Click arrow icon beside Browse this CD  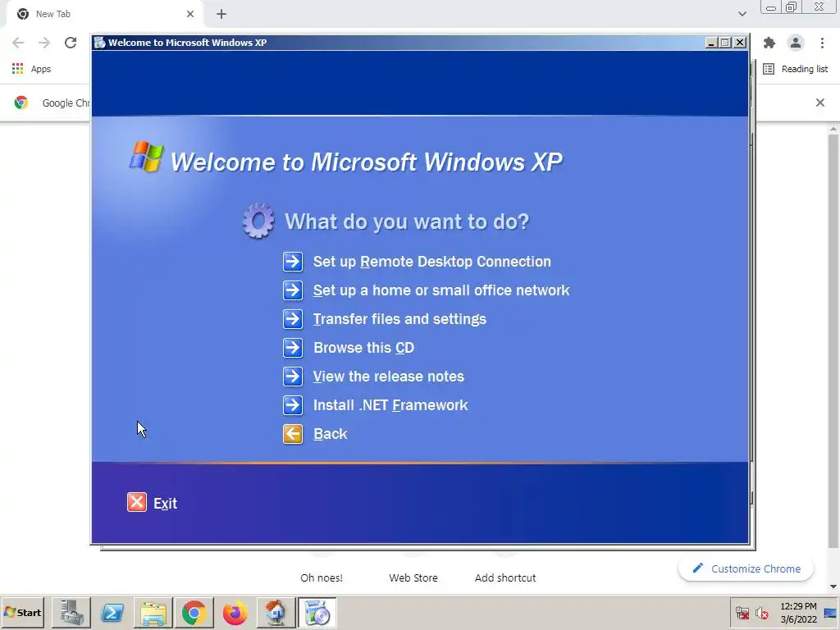tap(293, 348)
